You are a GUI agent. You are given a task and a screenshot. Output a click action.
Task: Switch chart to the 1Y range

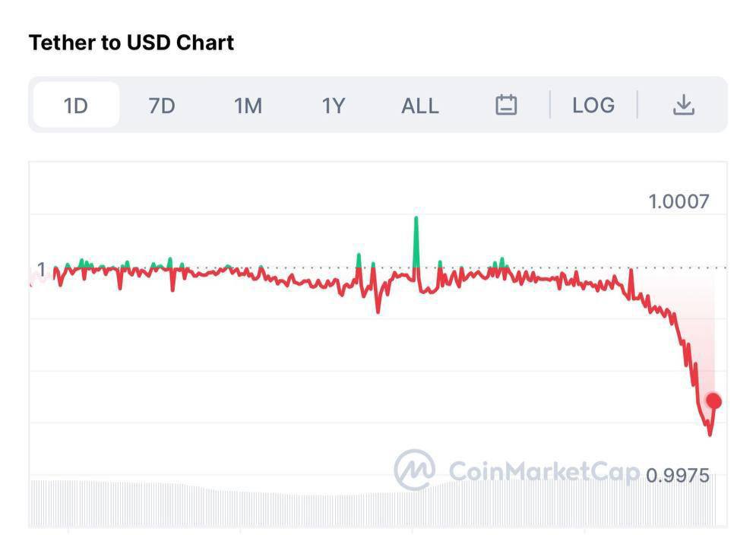point(334,105)
